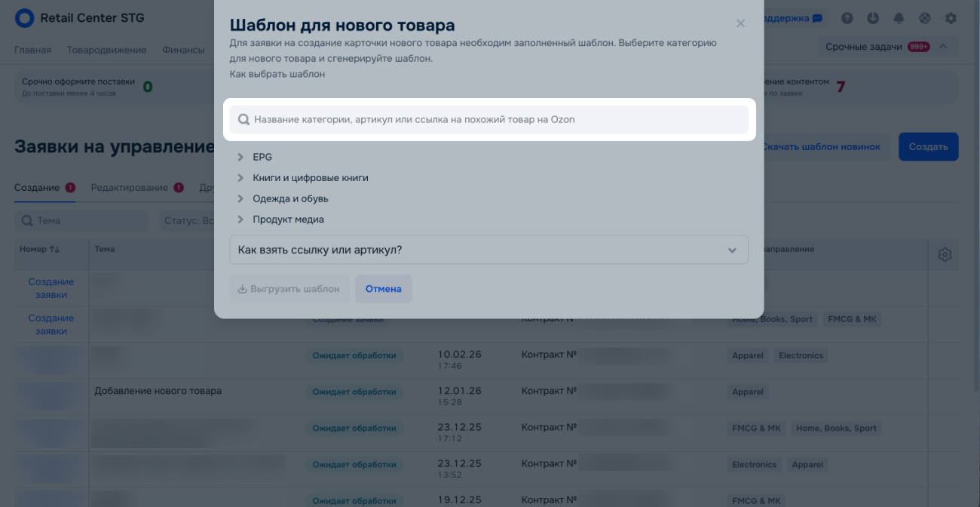This screenshot has width=980, height=507.
Task: Open downloads icon in top bar
Action: 873,18
